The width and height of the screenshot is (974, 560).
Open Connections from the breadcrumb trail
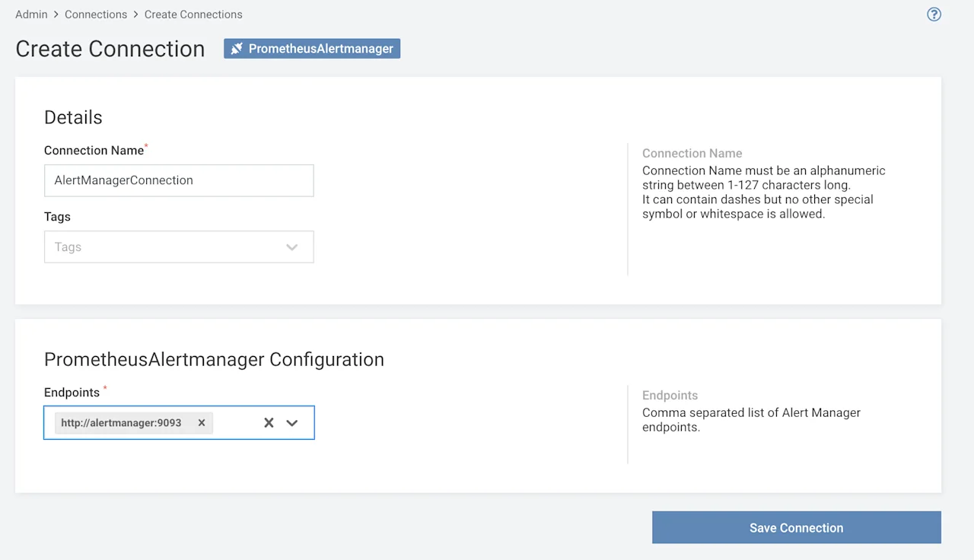(x=96, y=14)
